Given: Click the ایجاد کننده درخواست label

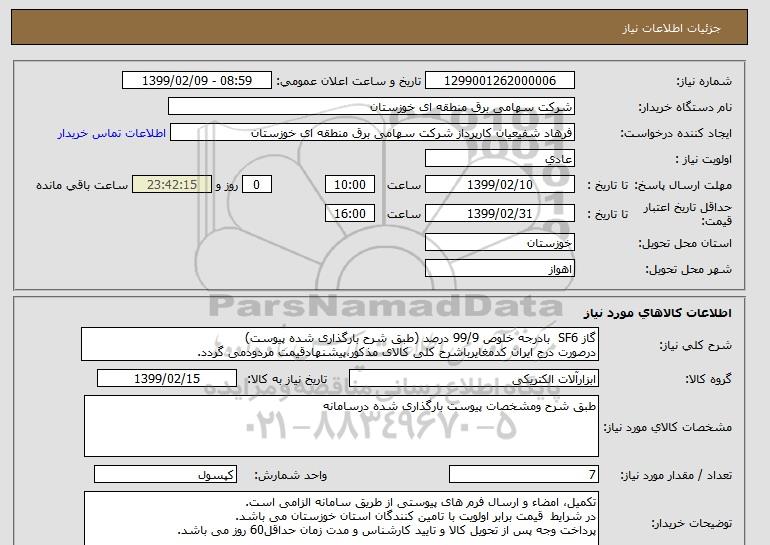Looking at the screenshot, I should (x=676, y=133).
